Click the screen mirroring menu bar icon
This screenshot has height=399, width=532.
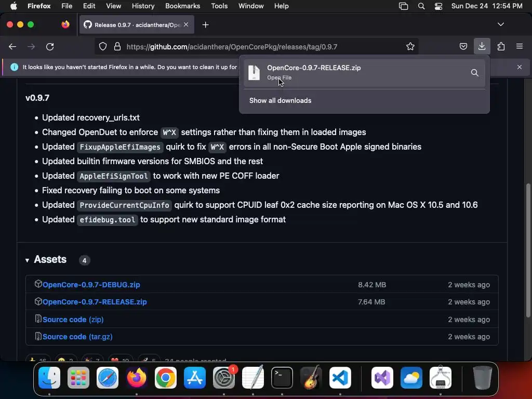tap(403, 6)
